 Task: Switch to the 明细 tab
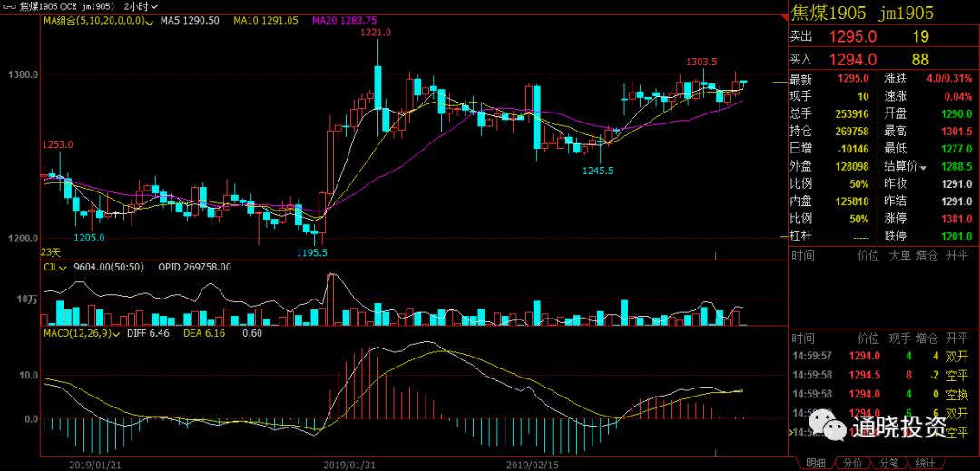click(x=815, y=463)
